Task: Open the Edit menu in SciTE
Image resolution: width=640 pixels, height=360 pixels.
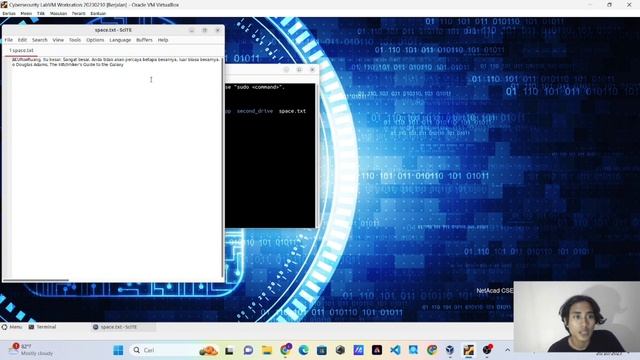Action: coord(22,40)
